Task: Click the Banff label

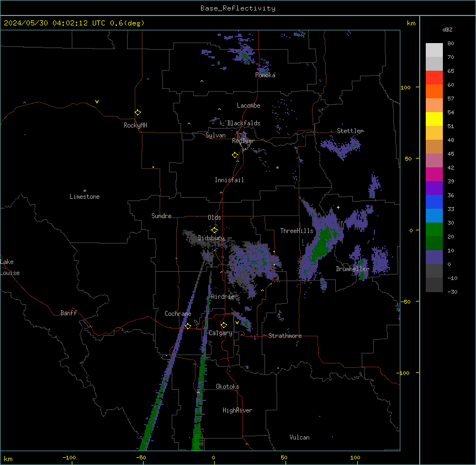Action: click(x=68, y=313)
